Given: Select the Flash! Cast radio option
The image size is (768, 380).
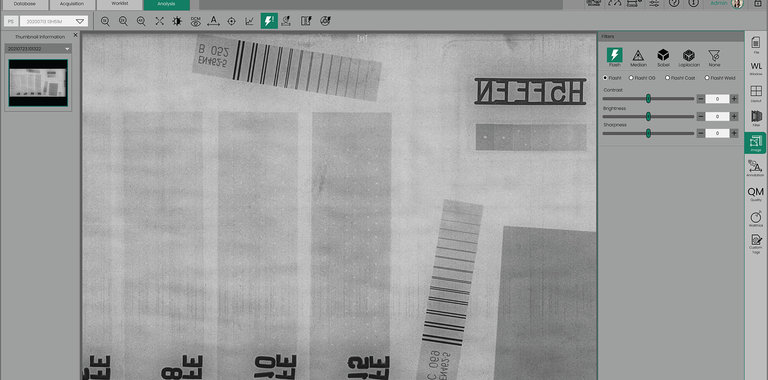Looking at the screenshot, I should point(680,78).
